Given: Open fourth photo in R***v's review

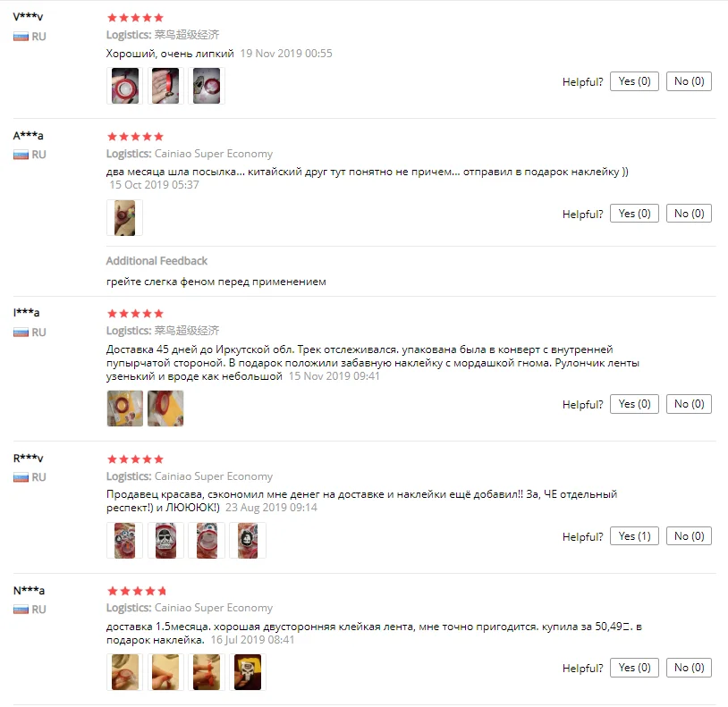Looking at the screenshot, I should 248,541.
